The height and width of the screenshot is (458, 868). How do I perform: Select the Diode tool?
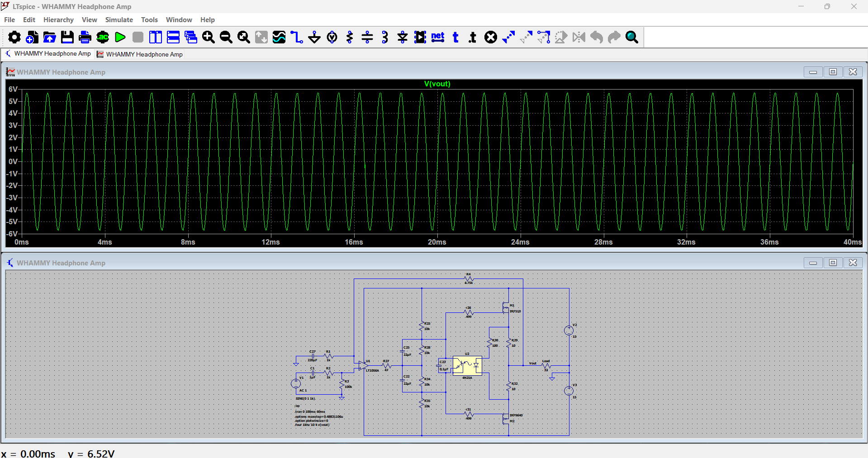403,37
